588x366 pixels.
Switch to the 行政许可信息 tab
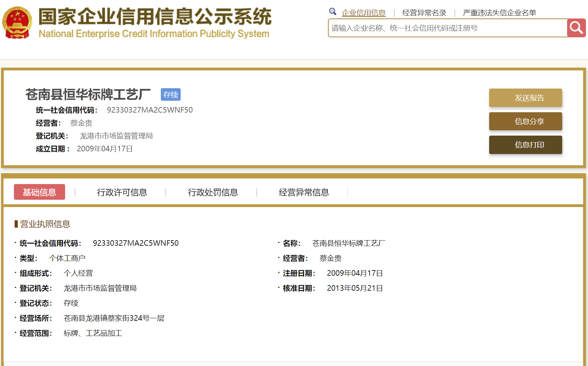122,192
